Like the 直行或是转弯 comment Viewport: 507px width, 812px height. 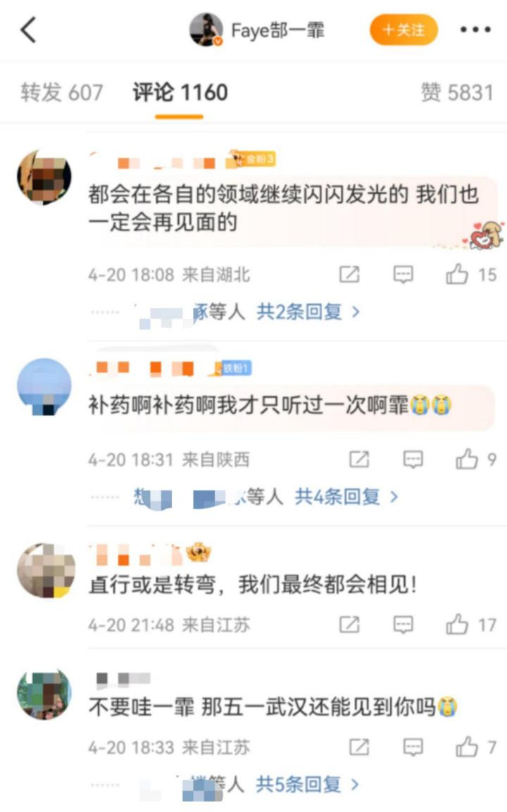457,625
